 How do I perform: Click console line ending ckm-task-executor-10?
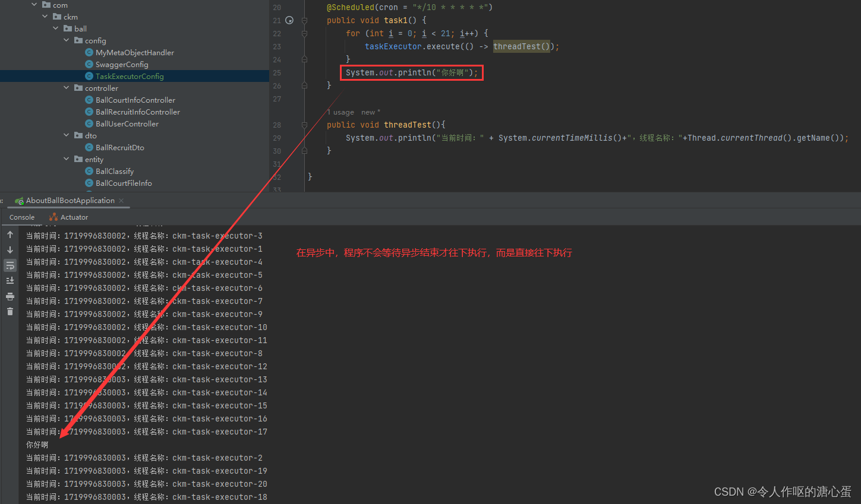(147, 327)
